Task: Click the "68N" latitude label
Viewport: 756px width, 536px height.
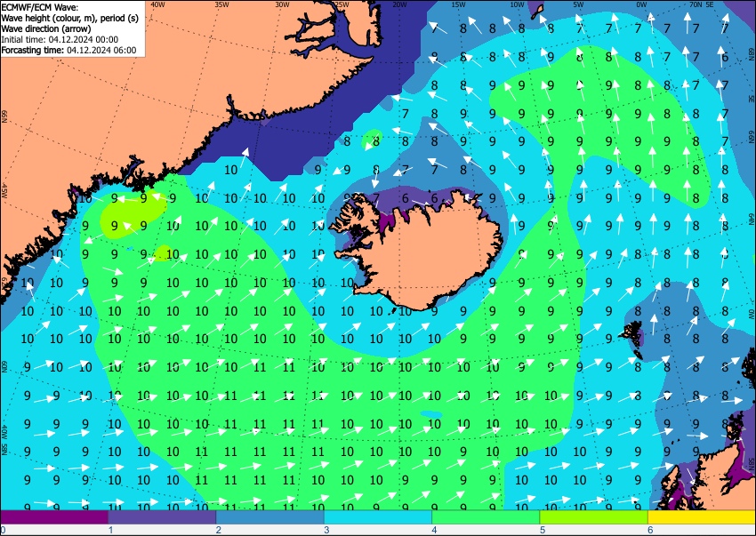Action: coord(752,53)
